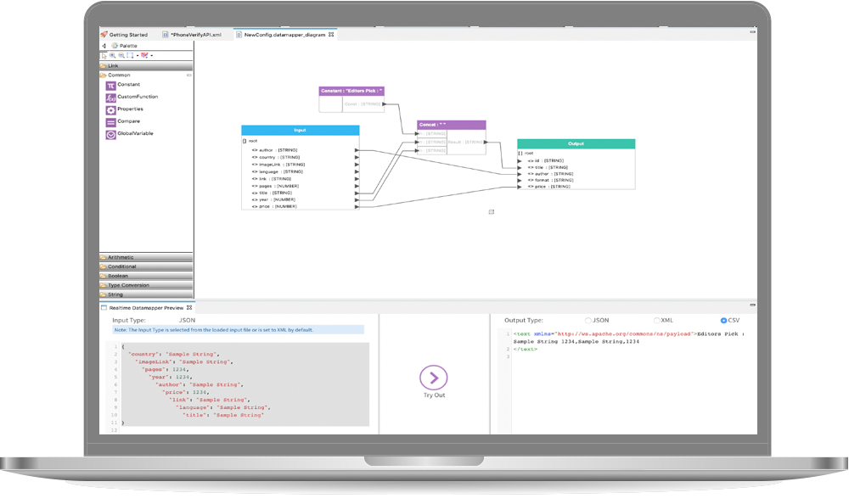This screenshot has width=849, height=504.
Task: Click the Output id input connector arrow
Action: pyautogui.click(x=520, y=160)
